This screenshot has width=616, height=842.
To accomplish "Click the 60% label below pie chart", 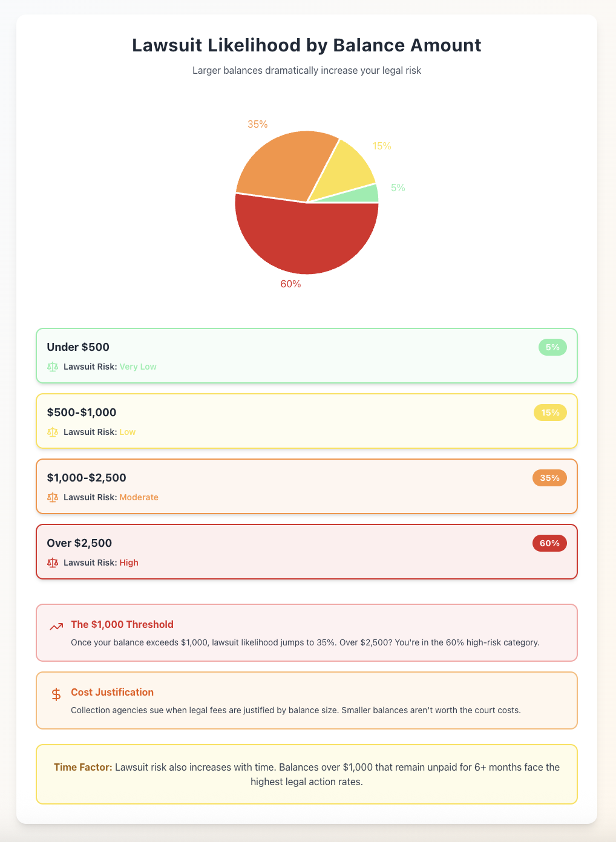I will pos(290,284).
